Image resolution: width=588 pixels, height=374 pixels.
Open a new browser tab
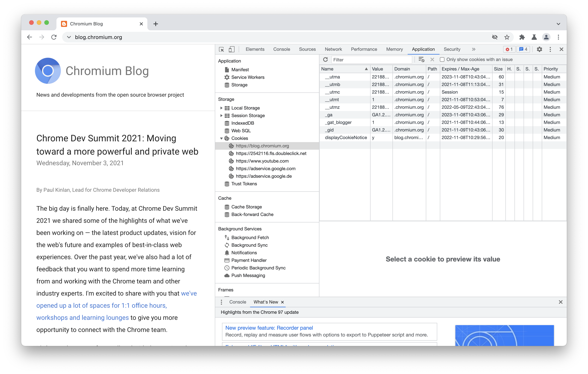[156, 24]
